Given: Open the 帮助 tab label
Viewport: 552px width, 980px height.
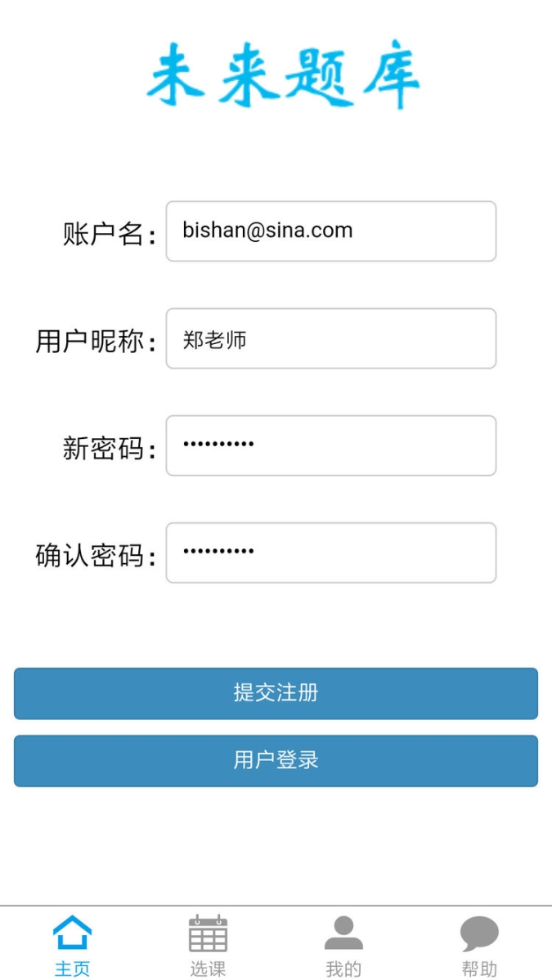Looking at the screenshot, I should [x=479, y=969].
